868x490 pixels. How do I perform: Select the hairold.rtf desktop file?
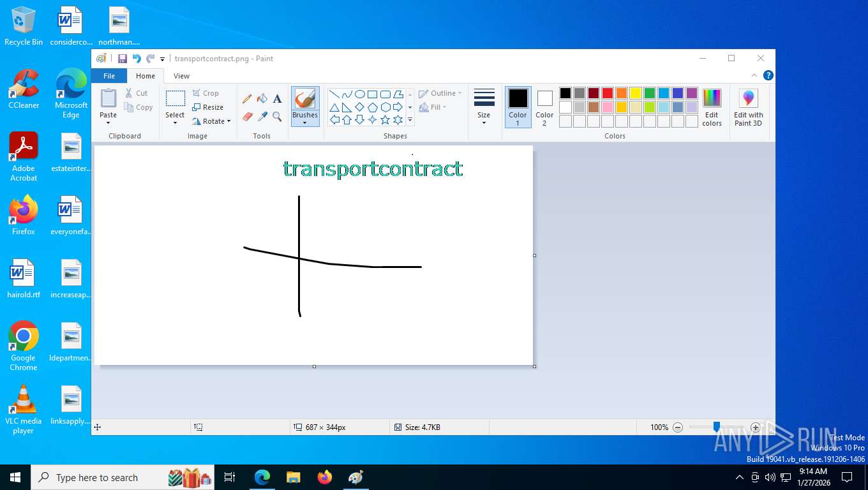[x=24, y=279]
